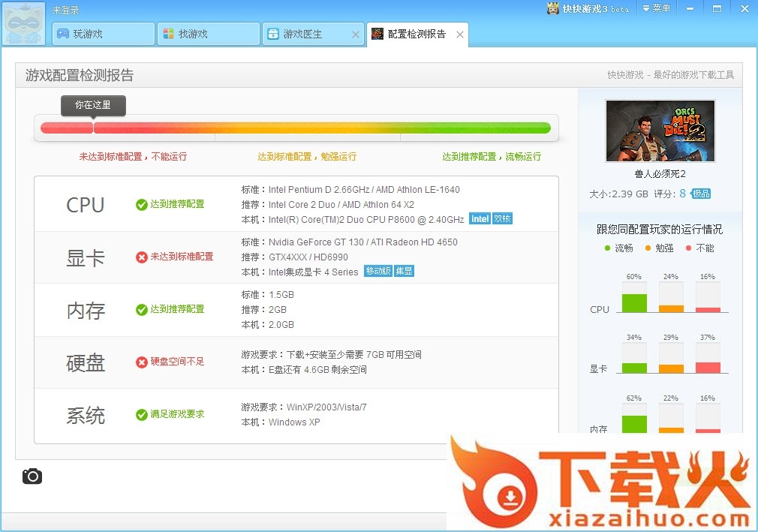Open the 菜单 dropdown menu
The width and height of the screenshot is (758, 532).
tap(656, 8)
